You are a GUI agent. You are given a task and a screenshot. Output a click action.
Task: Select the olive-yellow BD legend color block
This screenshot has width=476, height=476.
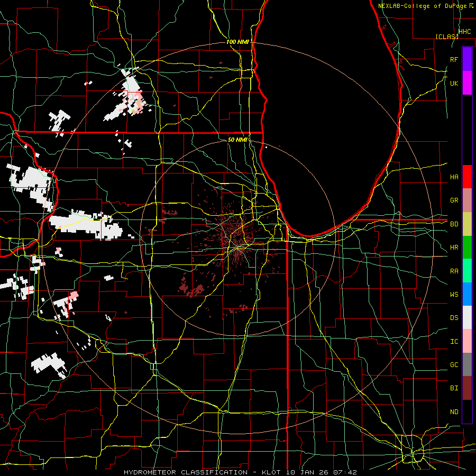467,224
